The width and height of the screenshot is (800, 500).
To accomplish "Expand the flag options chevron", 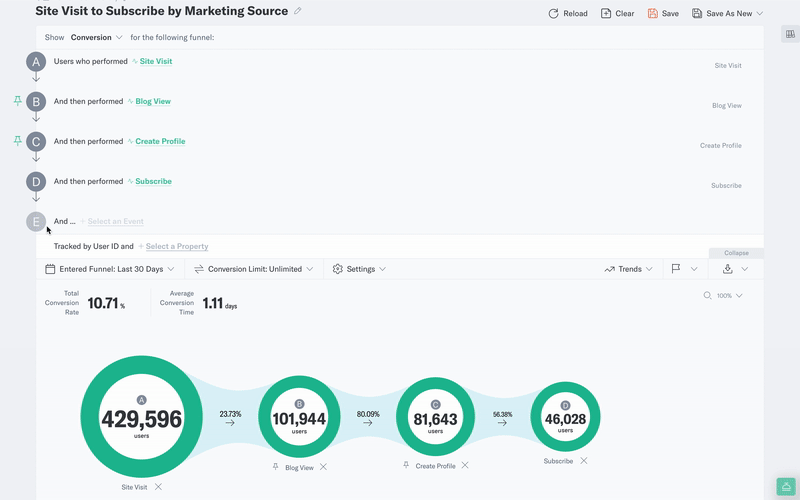I will coord(694,269).
